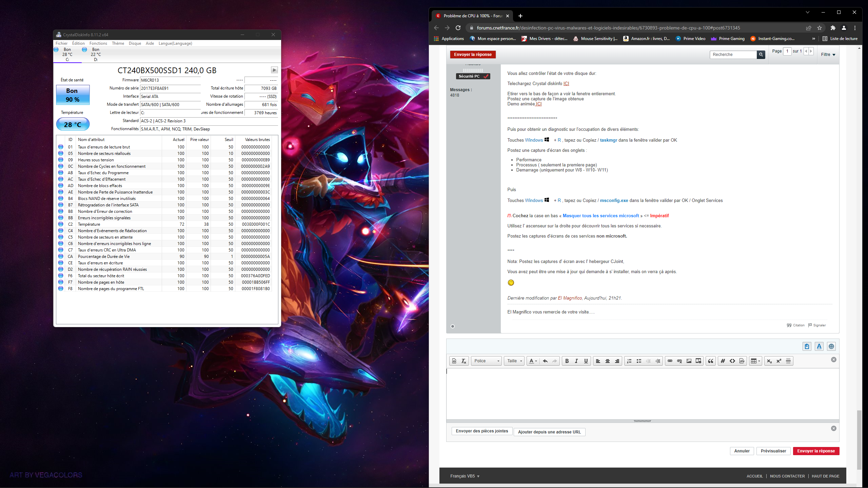The image size is (868, 488).
Task: Wrap selection in quote tags
Action: [x=711, y=361]
